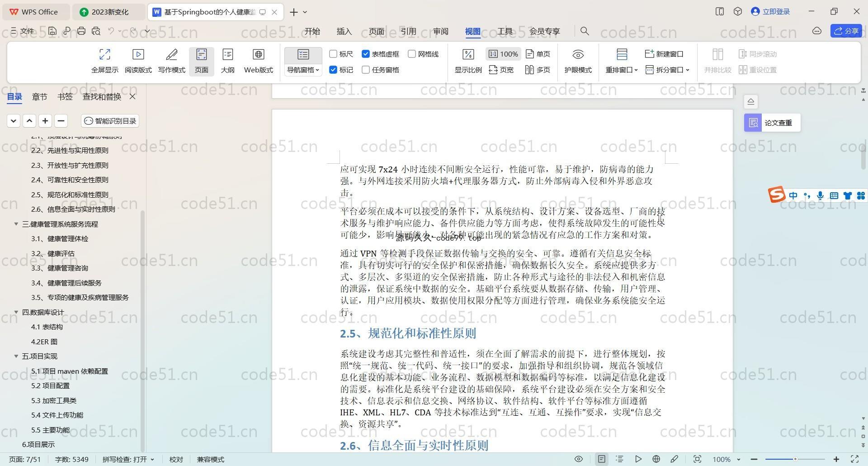Adjust the zoom slider in status bar

pos(795,459)
